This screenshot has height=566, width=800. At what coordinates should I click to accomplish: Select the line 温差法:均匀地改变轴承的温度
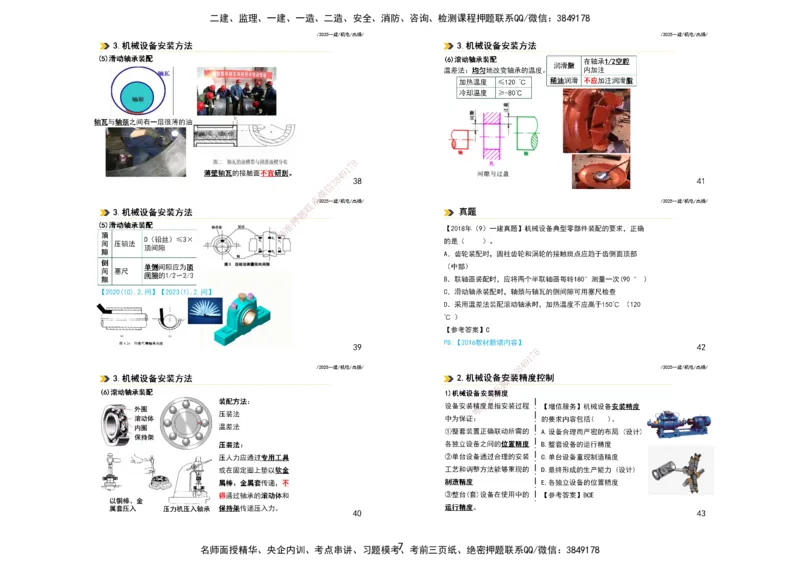[494, 70]
